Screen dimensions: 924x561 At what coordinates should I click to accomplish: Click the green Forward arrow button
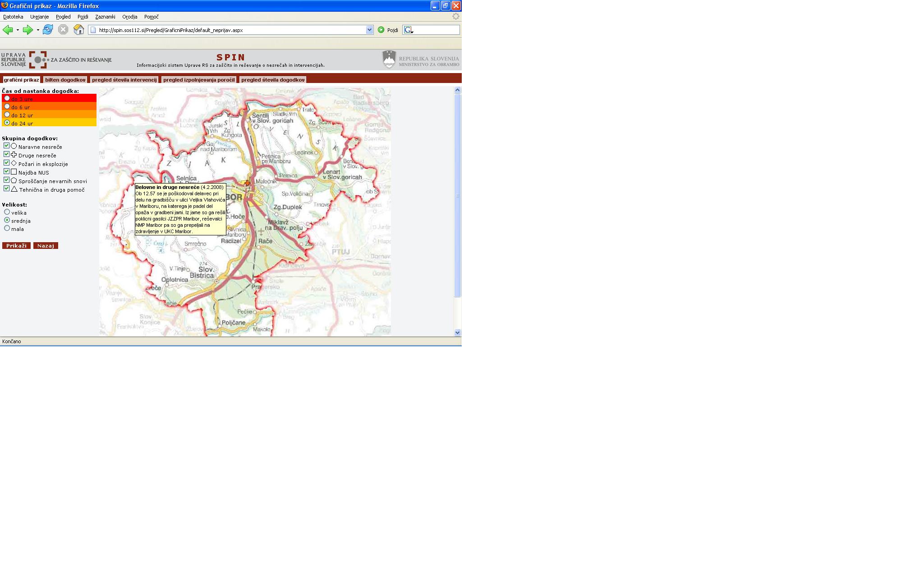pyautogui.click(x=28, y=30)
